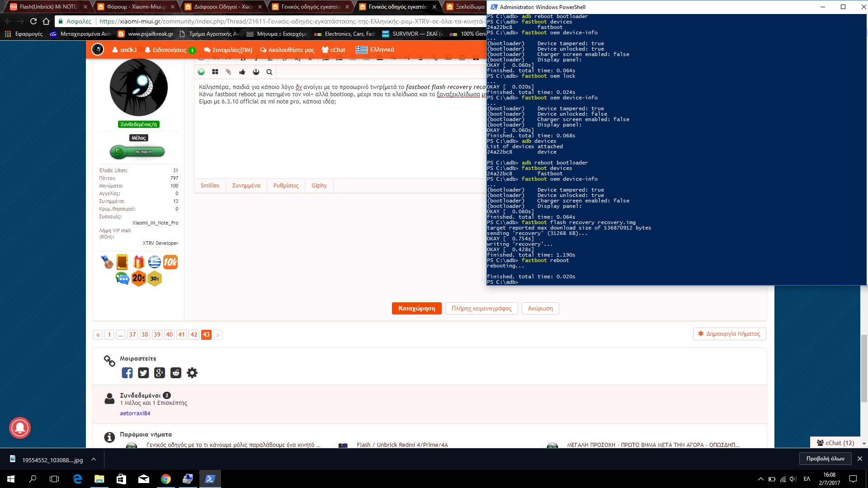The height and width of the screenshot is (488, 868).
Task: Open user profile aetorraxi84 link
Action: pos(135,413)
